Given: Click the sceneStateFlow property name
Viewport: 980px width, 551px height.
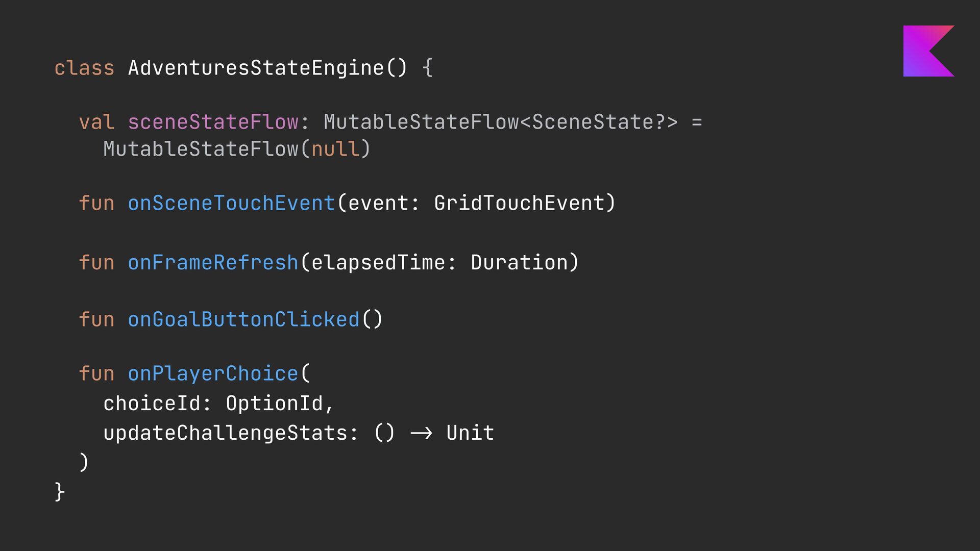Looking at the screenshot, I should click(x=213, y=122).
